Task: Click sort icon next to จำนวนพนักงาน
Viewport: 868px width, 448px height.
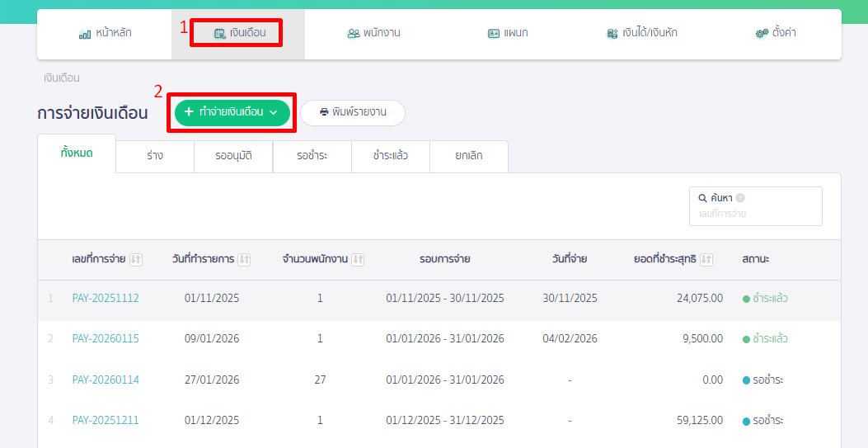Action: click(x=358, y=260)
